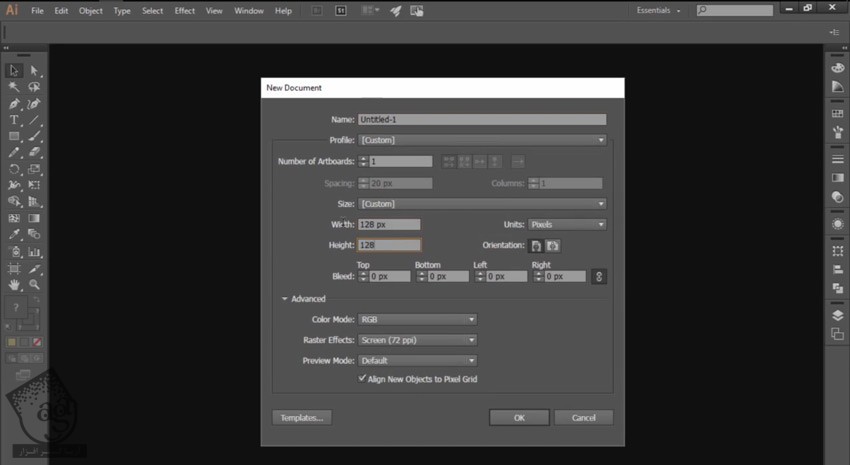Select the Scale tool
850x465 pixels.
pos(34,169)
